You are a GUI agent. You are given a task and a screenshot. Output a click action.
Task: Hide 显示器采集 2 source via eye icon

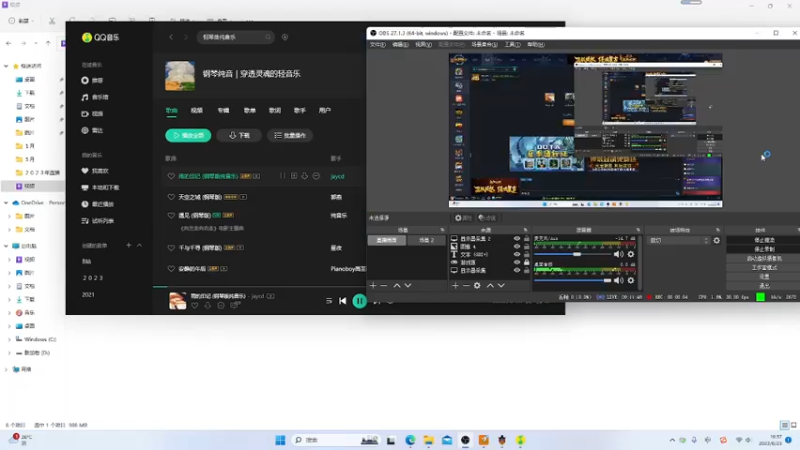click(517, 238)
